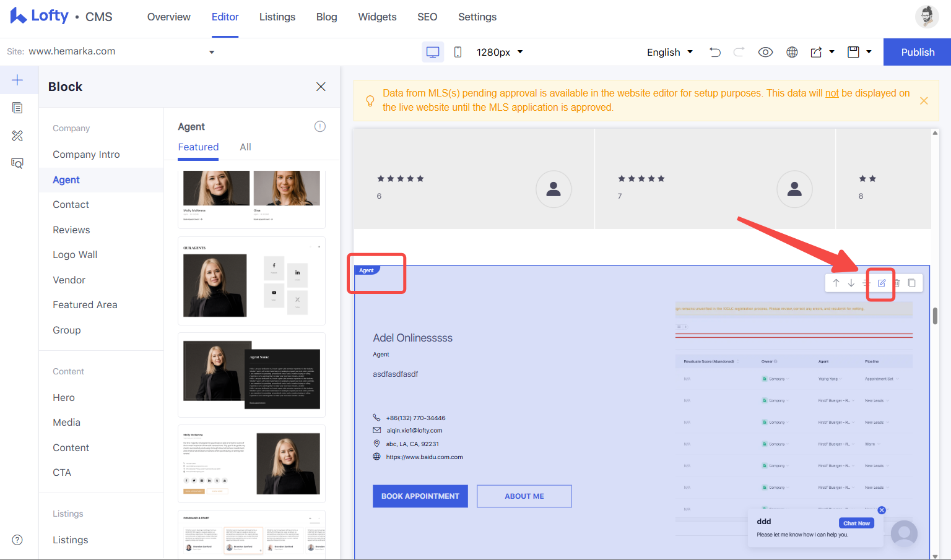
Task: Open the pages icon in the left sidebar
Action: click(17, 108)
